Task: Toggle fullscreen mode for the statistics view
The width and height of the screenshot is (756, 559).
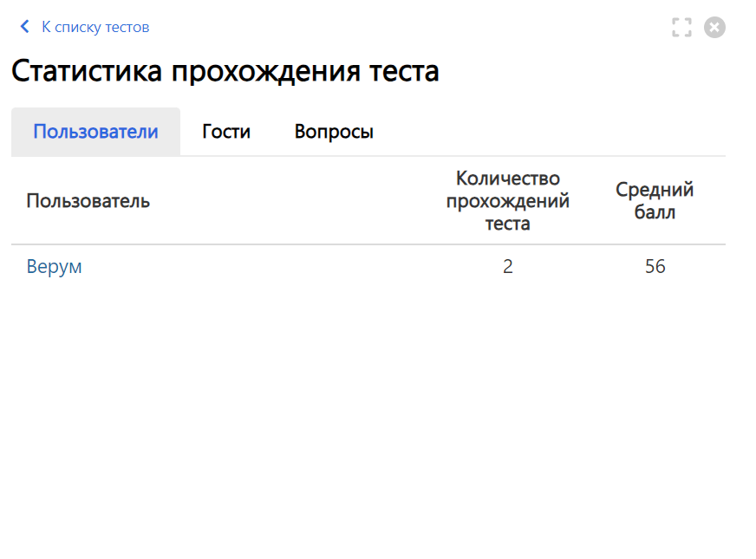Action: pyautogui.click(x=682, y=28)
